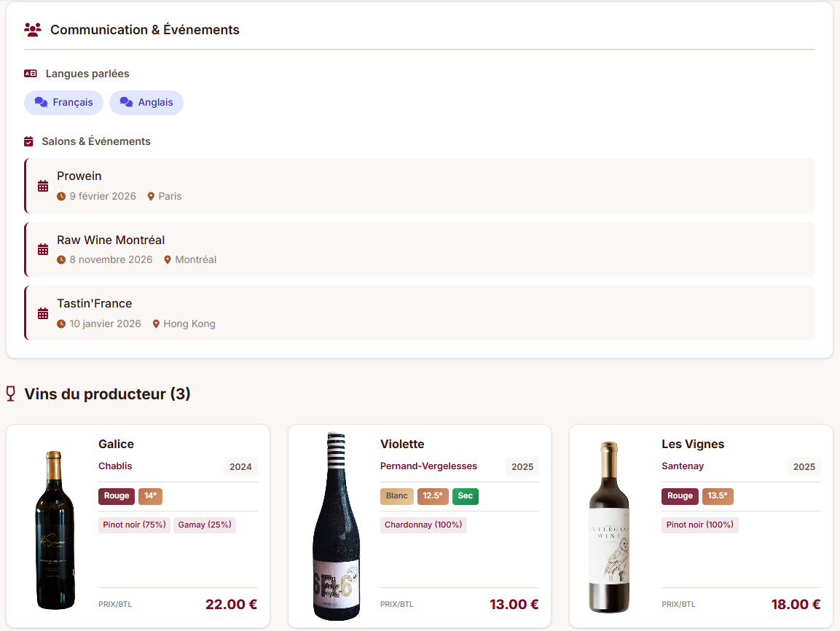Click the Violette striped-cap bottle image
The height and width of the screenshot is (631, 840).
tap(336, 526)
